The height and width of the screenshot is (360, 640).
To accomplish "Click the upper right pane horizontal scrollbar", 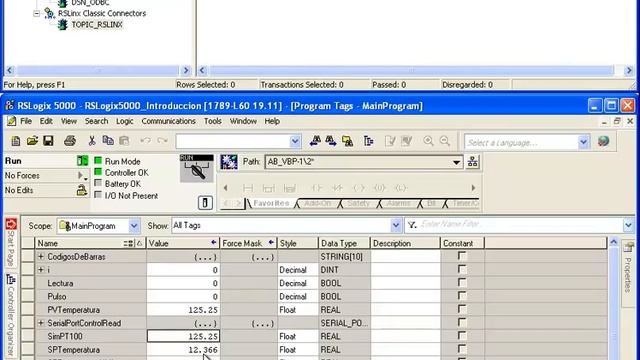I will pyautogui.click(x=415, y=70).
